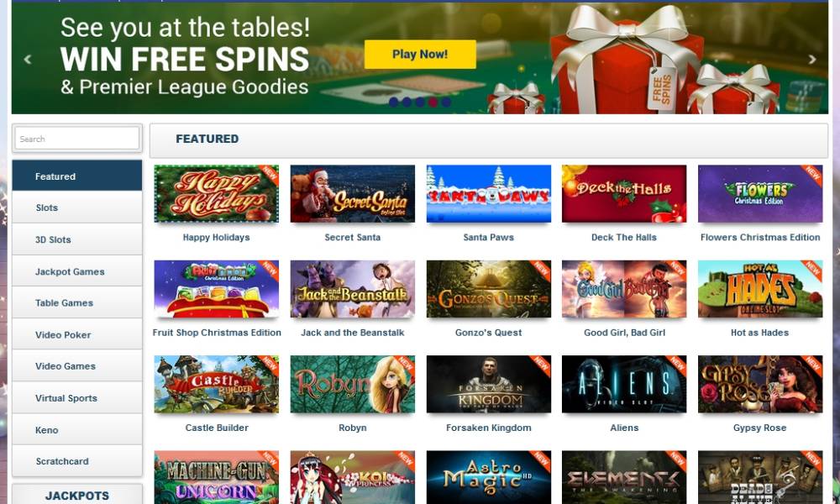Focus the game Search field
Screen dimensions: 840x504
click(77, 139)
